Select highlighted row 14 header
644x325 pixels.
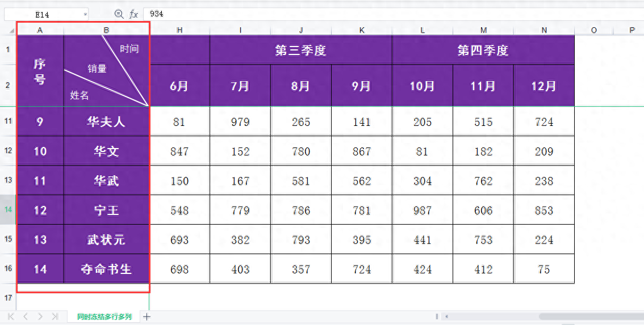tap(8, 210)
